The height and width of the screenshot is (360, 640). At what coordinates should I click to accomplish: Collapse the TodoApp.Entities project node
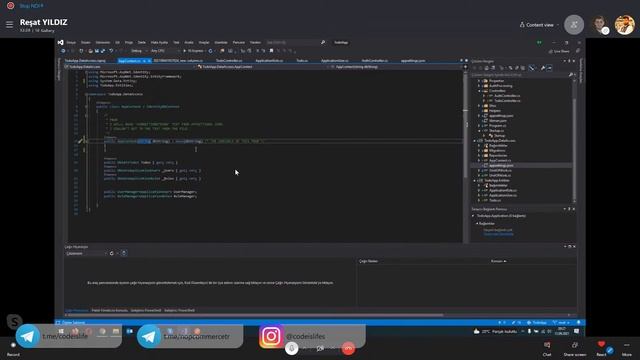pyautogui.click(x=474, y=180)
